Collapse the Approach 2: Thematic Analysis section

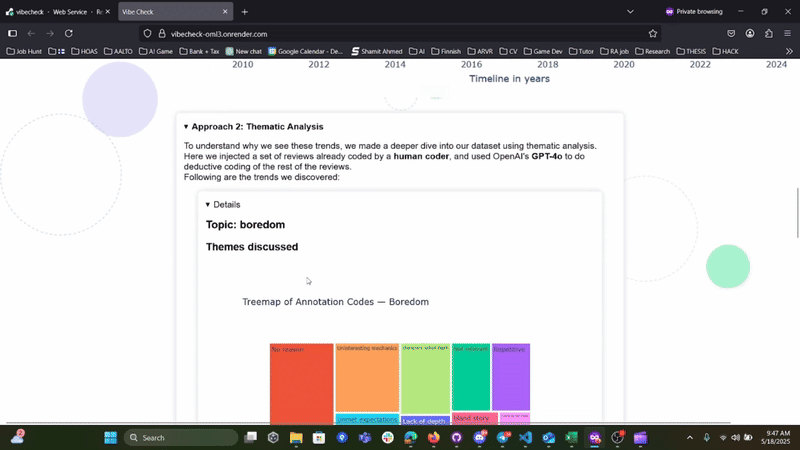point(186,127)
